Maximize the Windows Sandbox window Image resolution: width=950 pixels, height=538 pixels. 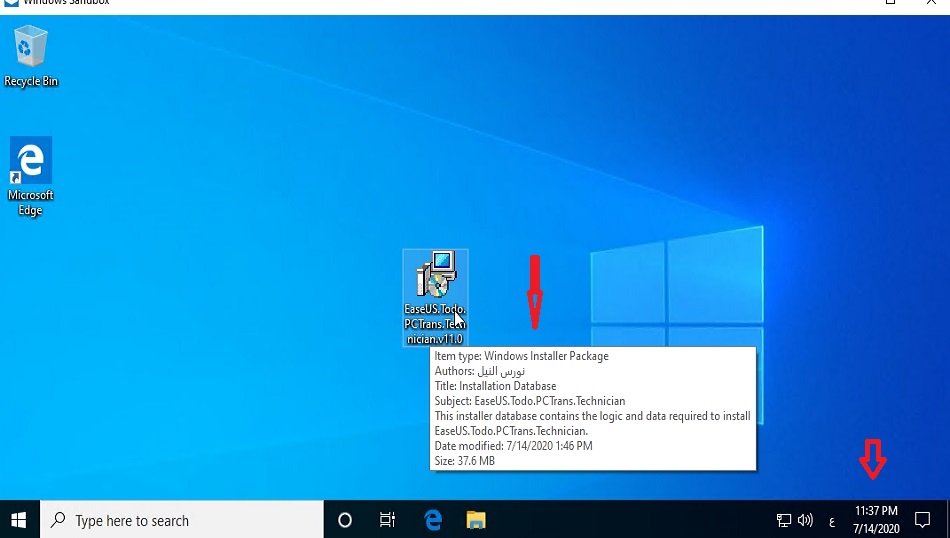(891, 2)
